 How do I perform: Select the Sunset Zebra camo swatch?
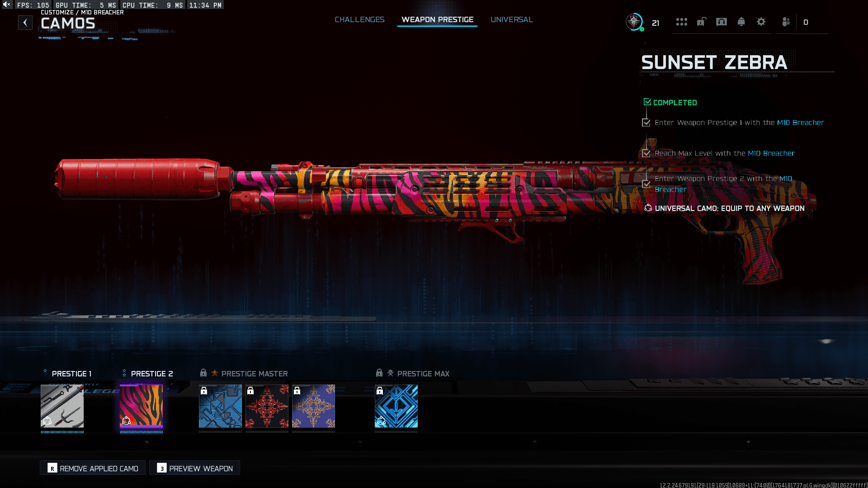(x=141, y=406)
